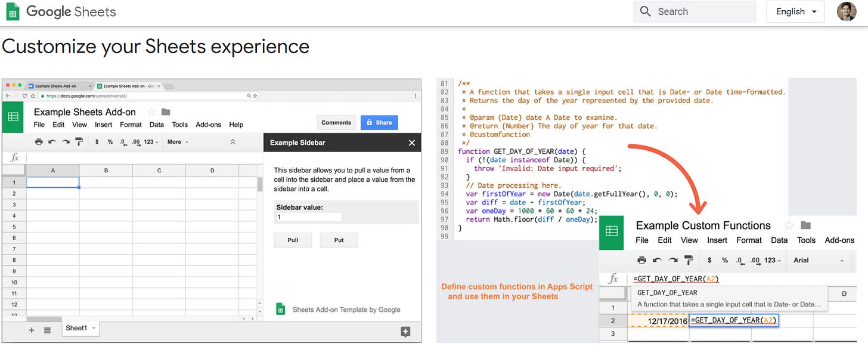Click Print icon in Example Sheets Add-on toolbar
Viewport: 868px width, 353px height.
[x=39, y=142]
